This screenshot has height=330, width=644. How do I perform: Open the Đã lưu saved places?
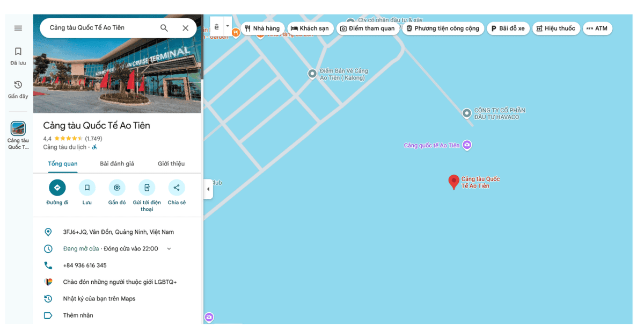18,56
